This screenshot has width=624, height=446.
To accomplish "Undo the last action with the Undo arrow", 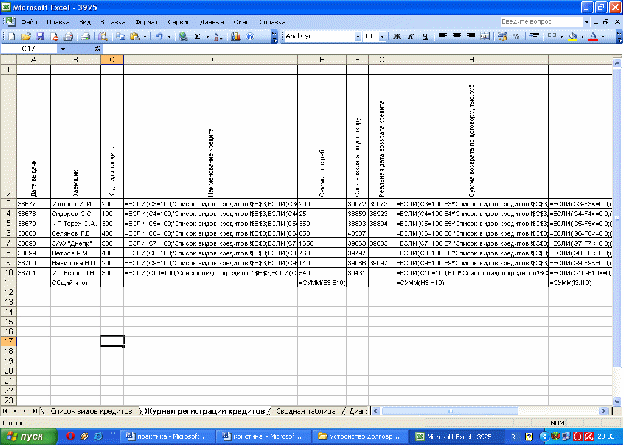I will 159,36.
